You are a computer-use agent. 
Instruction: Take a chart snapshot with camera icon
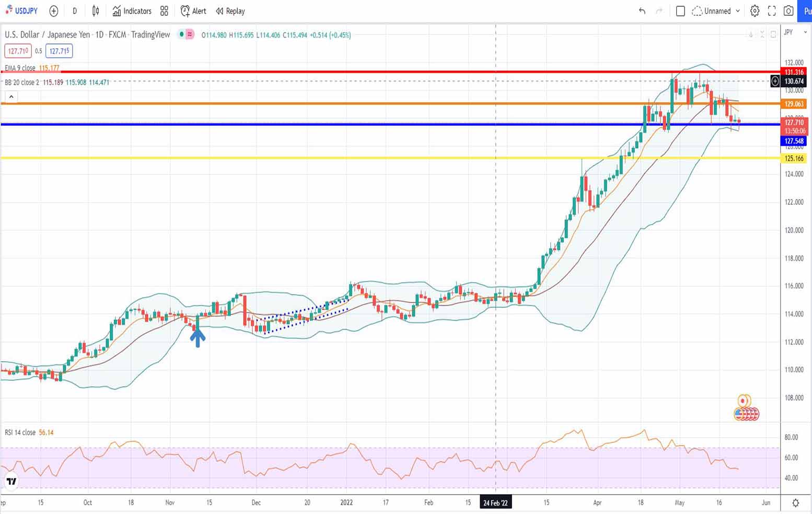pyautogui.click(x=788, y=11)
